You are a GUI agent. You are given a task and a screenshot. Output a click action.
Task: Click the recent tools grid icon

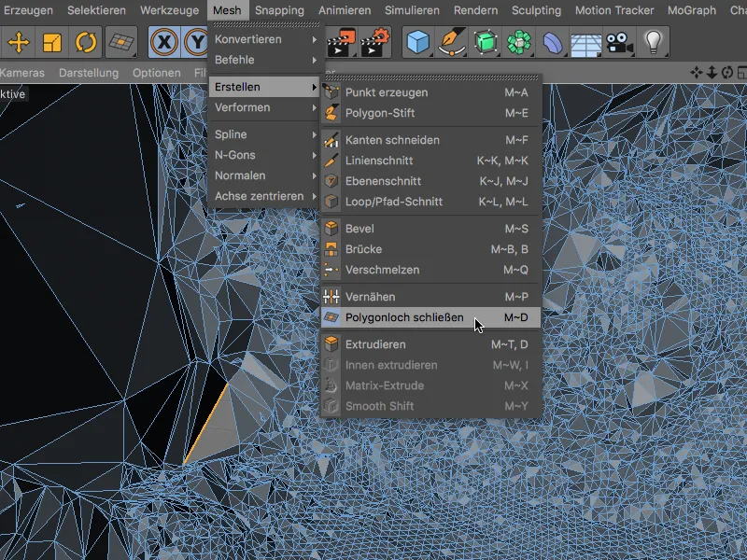121,42
